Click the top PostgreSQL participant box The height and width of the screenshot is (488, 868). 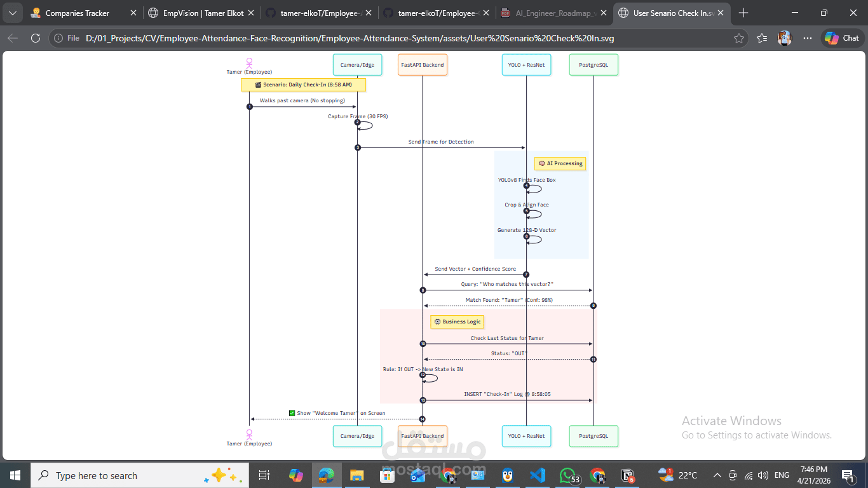coord(593,65)
